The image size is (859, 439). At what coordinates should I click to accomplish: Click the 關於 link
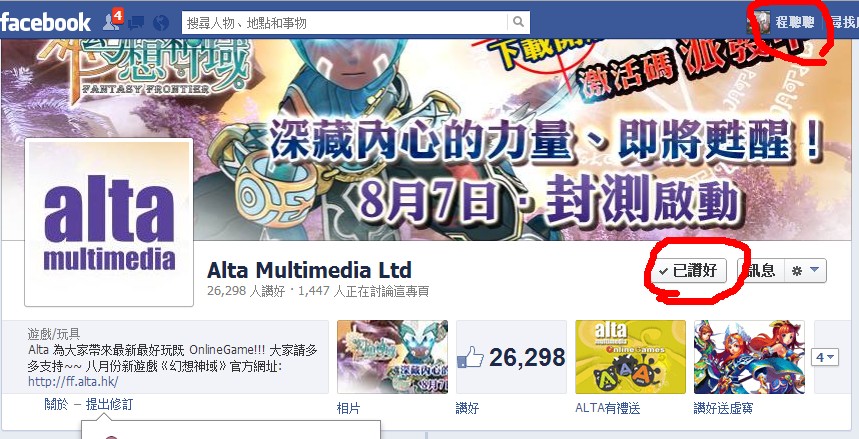56,405
